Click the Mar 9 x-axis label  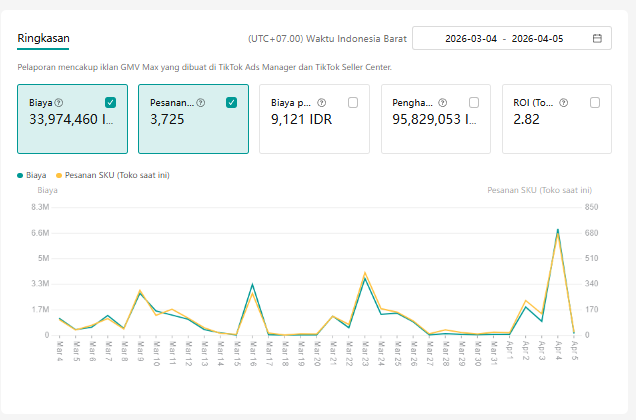tap(140, 351)
